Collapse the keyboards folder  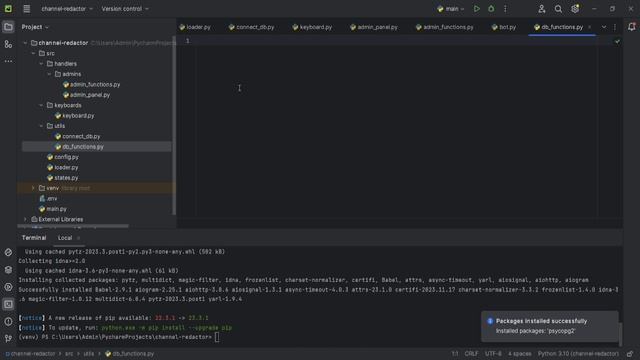pos(41,105)
